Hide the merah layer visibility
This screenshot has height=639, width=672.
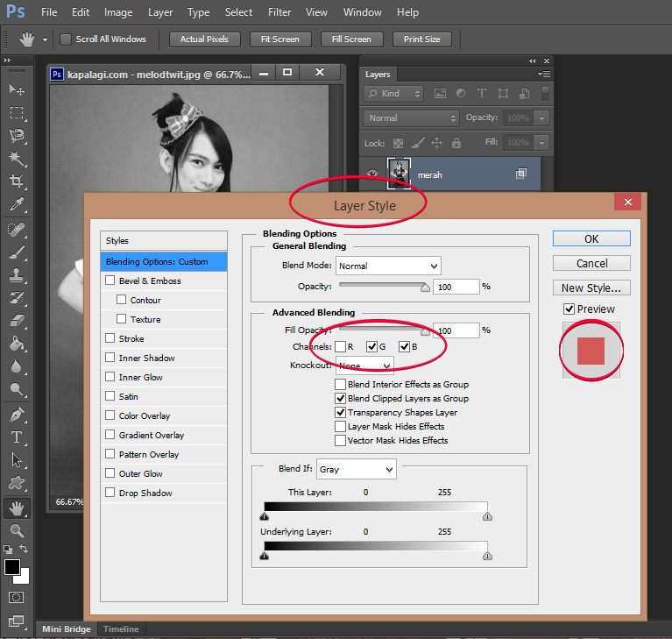[x=372, y=174]
